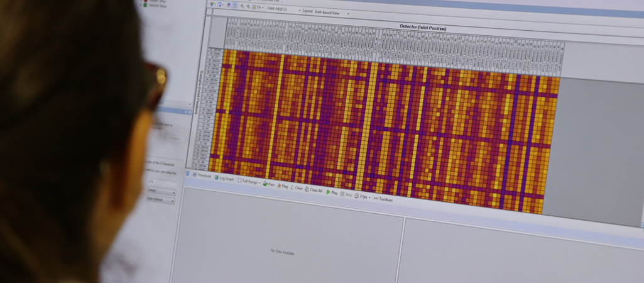Viewport: 644px width, 283px height.
Task: Click the Auto (Global) dropdown
Action: tap(160, 200)
